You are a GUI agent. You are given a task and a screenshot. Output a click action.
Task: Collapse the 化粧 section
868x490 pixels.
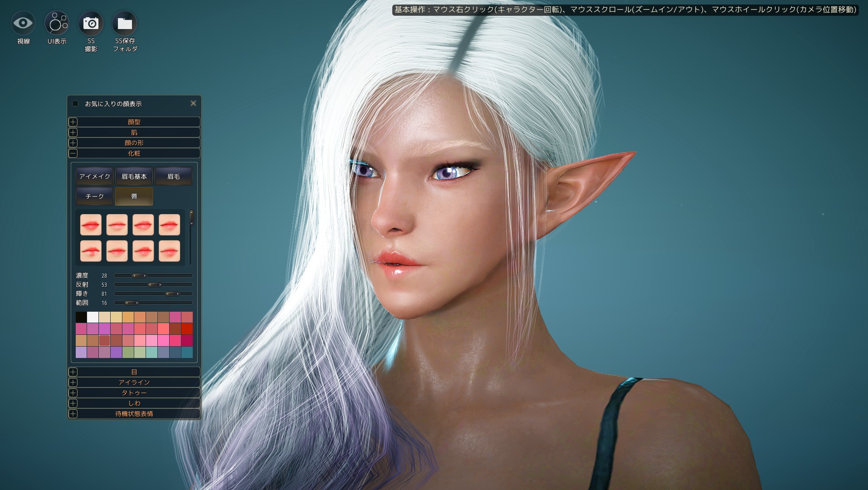pyautogui.click(x=134, y=153)
